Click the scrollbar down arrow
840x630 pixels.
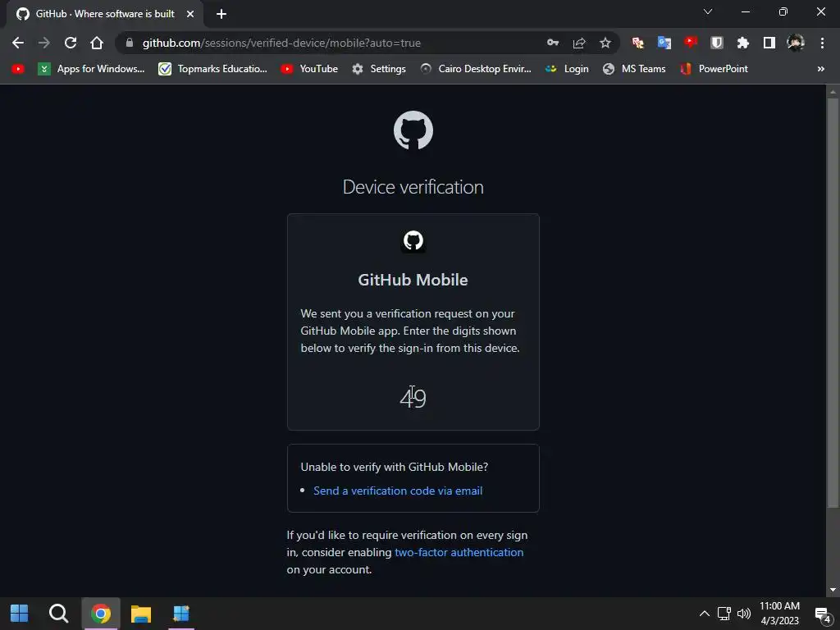pos(833,590)
